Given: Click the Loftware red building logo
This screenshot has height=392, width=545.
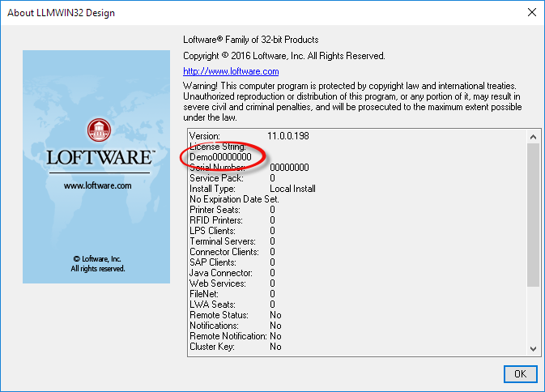Looking at the screenshot, I should [x=99, y=130].
